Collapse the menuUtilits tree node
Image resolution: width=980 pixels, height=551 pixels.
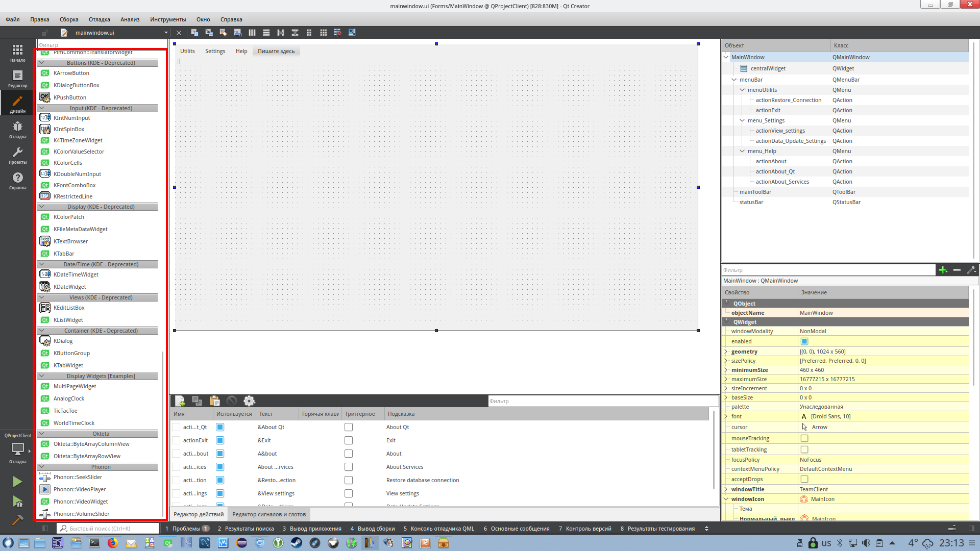(742, 90)
